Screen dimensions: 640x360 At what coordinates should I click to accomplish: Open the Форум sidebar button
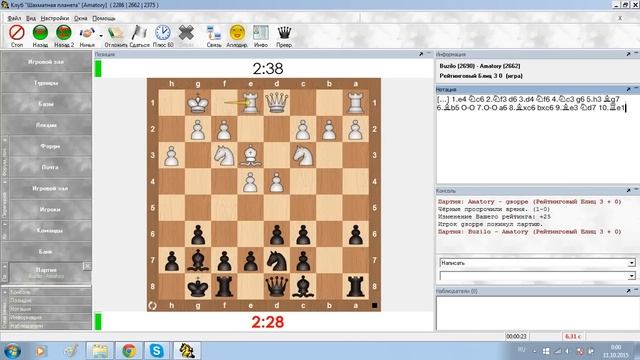click(50, 146)
